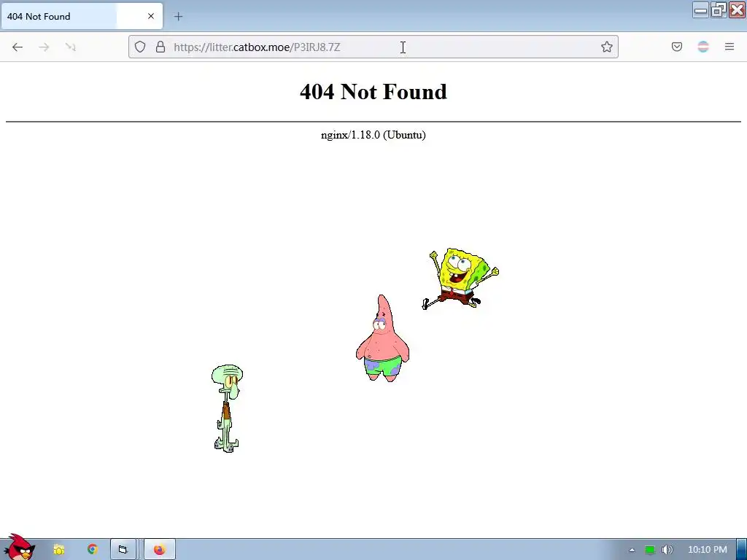Click the forward navigation arrow
This screenshot has width=747, height=560.
coord(44,47)
